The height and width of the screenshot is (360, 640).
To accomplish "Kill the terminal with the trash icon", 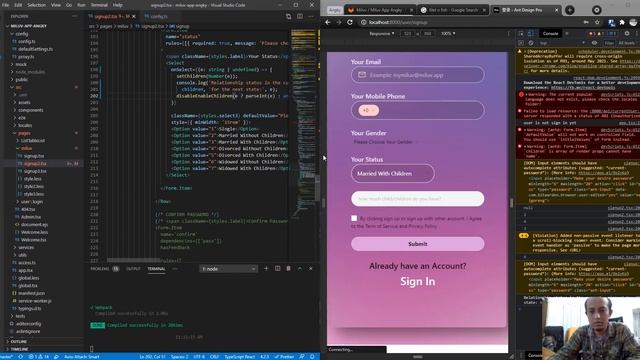I will (x=289, y=269).
